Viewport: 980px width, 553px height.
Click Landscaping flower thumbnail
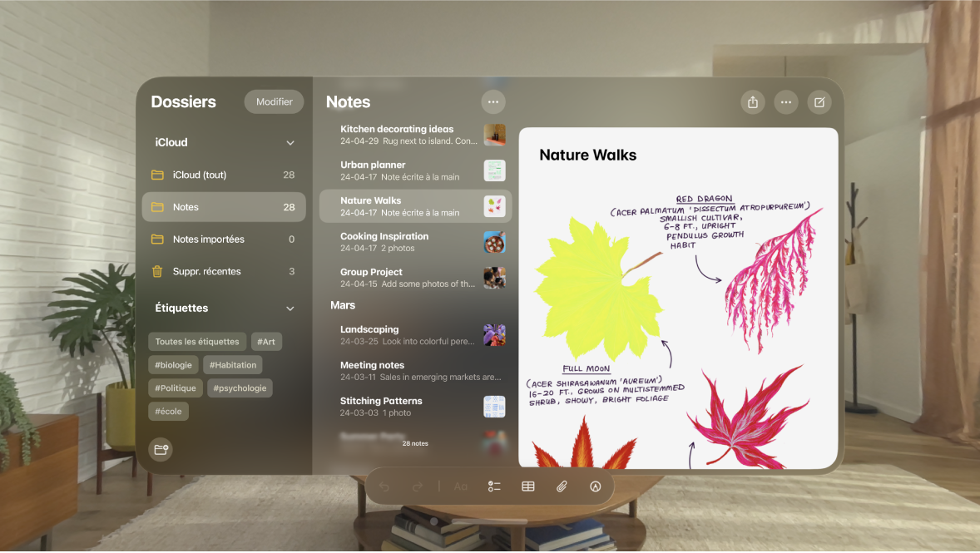[x=494, y=335]
